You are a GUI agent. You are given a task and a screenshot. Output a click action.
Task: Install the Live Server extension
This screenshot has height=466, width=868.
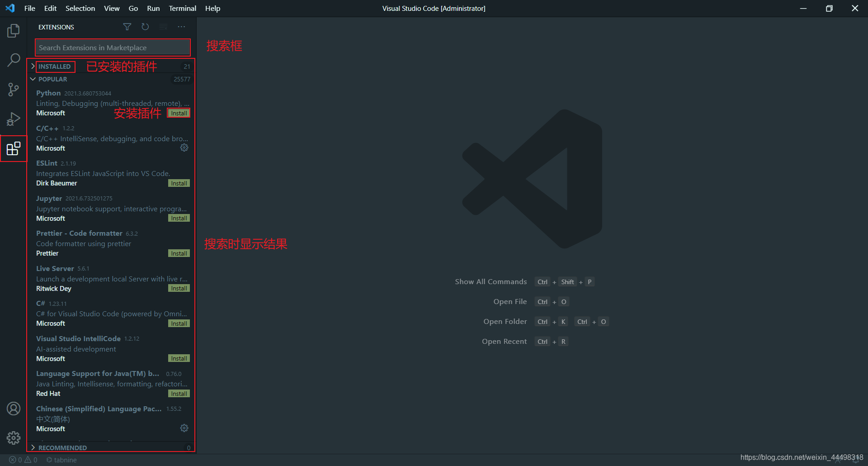(x=179, y=288)
